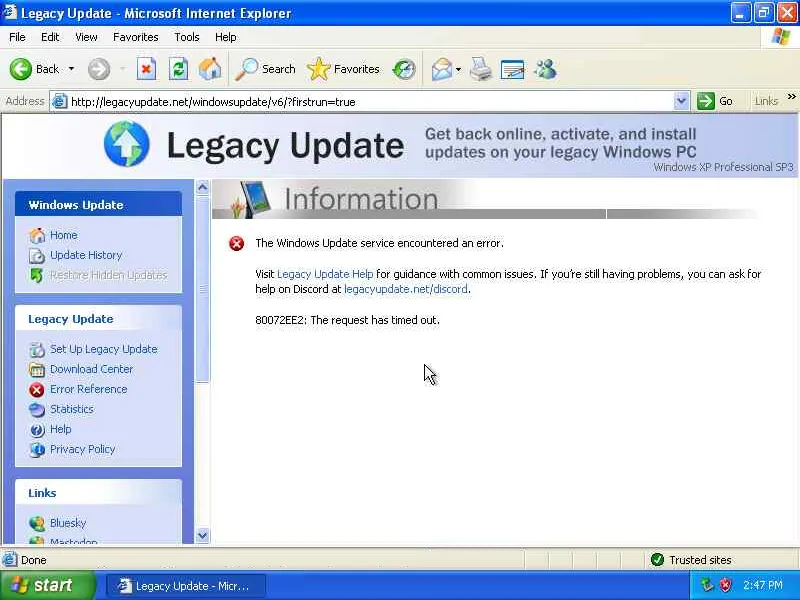Click the Start button
This screenshot has height=600, width=800.
[48, 585]
